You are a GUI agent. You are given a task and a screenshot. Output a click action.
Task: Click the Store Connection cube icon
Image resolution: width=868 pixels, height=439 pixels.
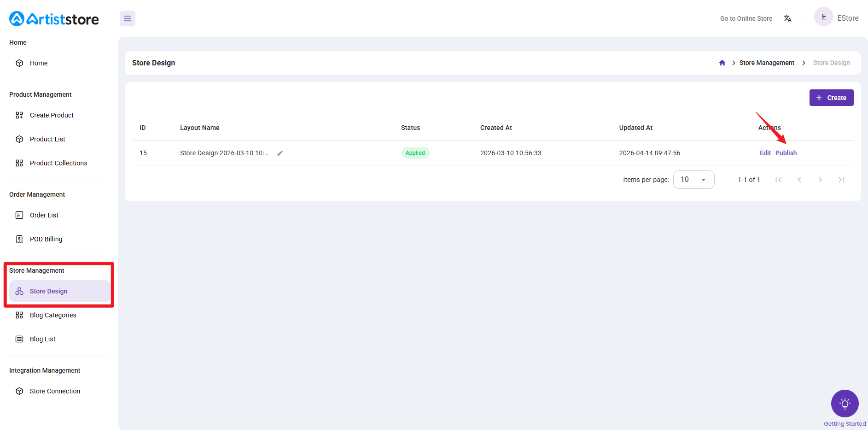[19, 391]
